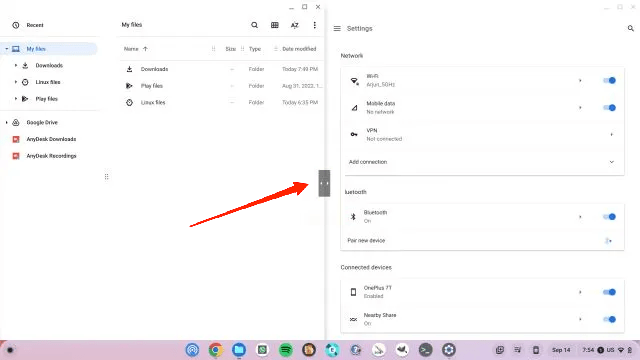Click the VPN key icon
This screenshot has width=640, height=360.
click(354, 135)
